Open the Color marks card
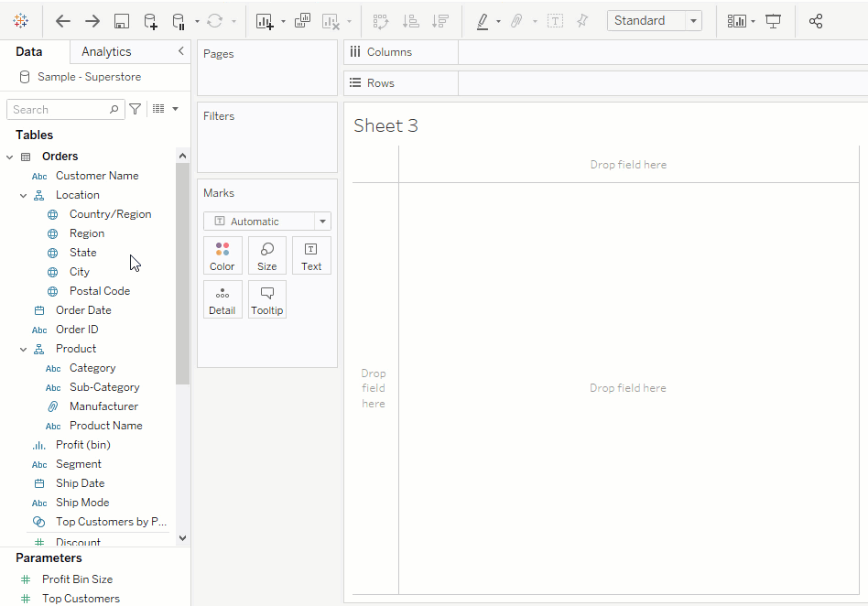The image size is (868, 606). (x=222, y=255)
